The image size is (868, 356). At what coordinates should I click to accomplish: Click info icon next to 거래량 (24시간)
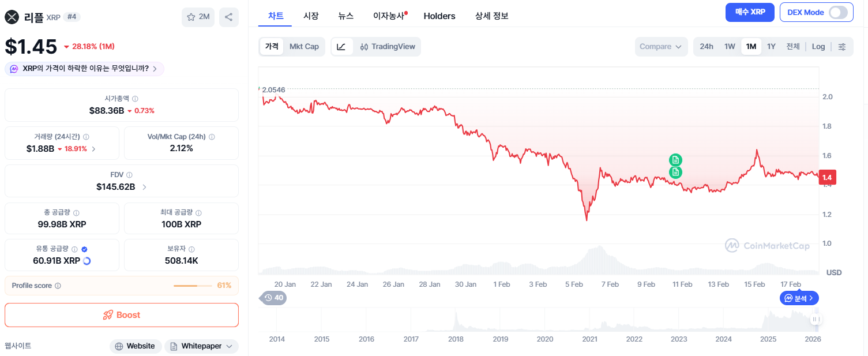86,137
